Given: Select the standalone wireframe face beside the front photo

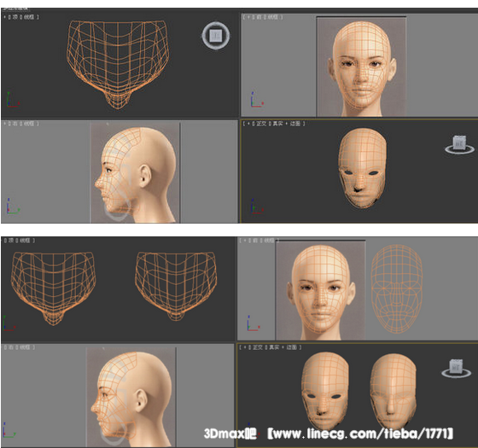Looking at the screenshot, I should pyautogui.click(x=397, y=288).
